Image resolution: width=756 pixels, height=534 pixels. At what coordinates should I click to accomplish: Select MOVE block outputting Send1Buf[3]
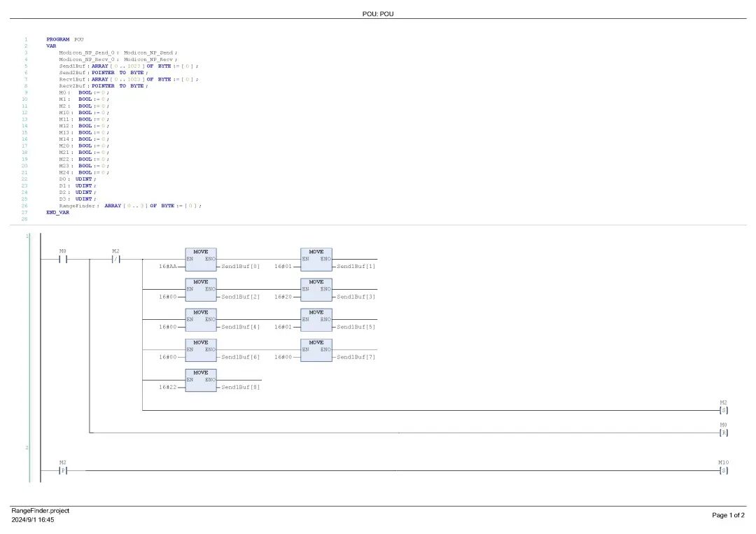[x=316, y=290]
